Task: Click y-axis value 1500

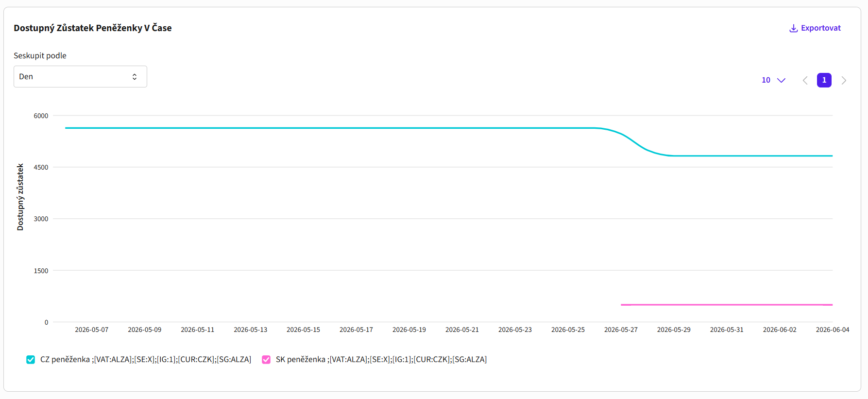Action: (x=41, y=271)
